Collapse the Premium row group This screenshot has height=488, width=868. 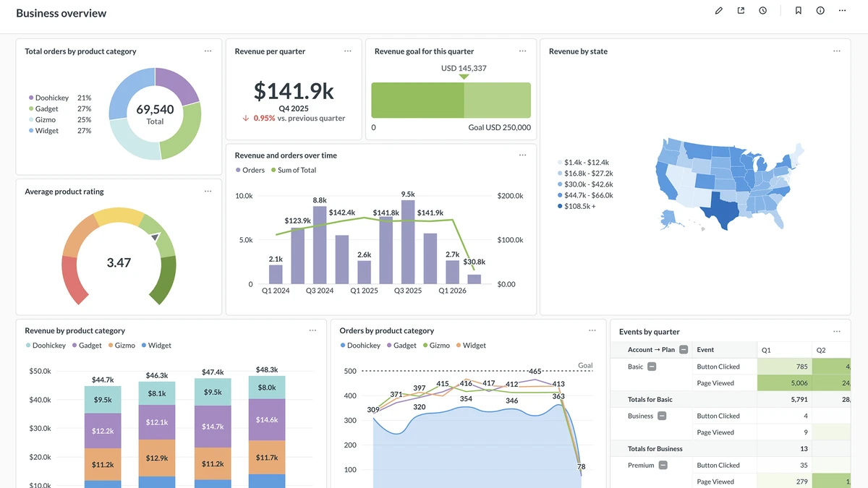[663, 466]
